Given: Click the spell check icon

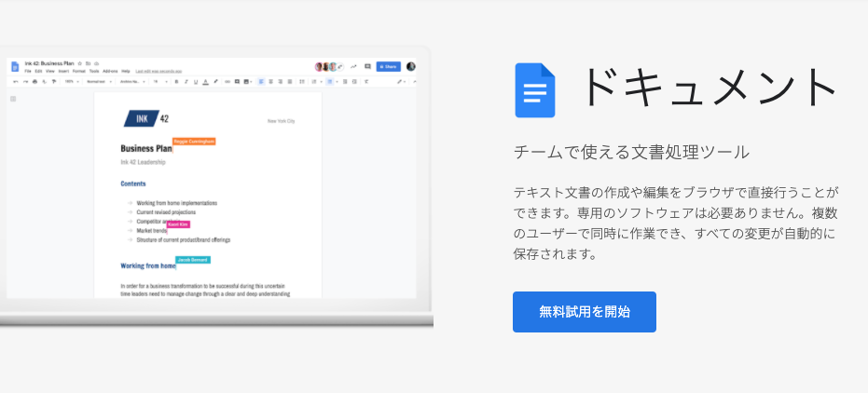Looking at the screenshot, I should coord(45,82).
